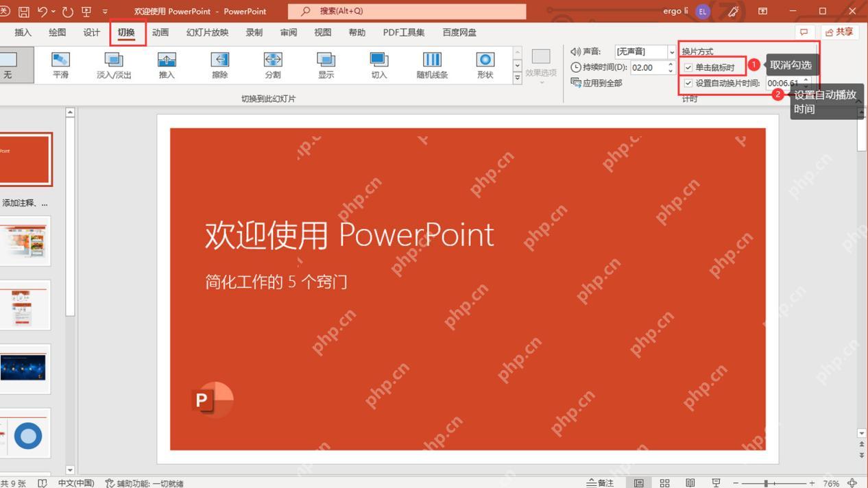Image resolution: width=868 pixels, height=488 pixels.
Task: Click the 共享 share button
Action: [839, 32]
